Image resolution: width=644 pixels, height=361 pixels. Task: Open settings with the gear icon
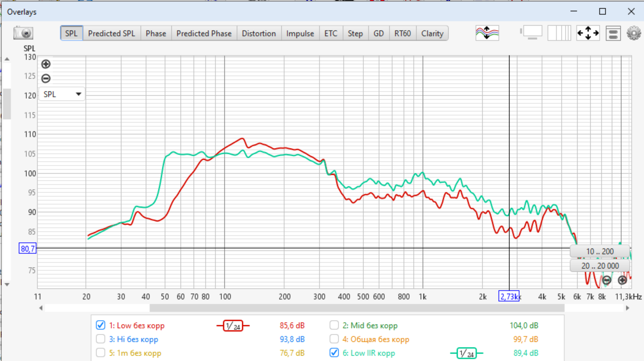[634, 33]
